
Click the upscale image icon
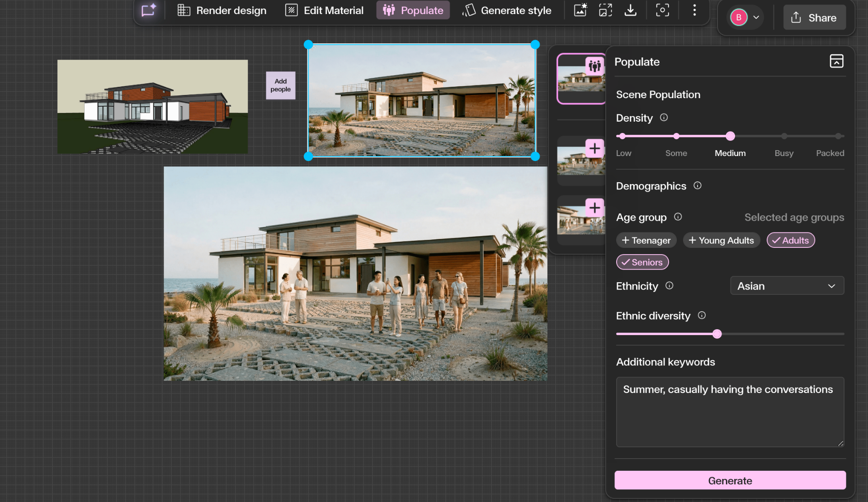tap(605, 10)
